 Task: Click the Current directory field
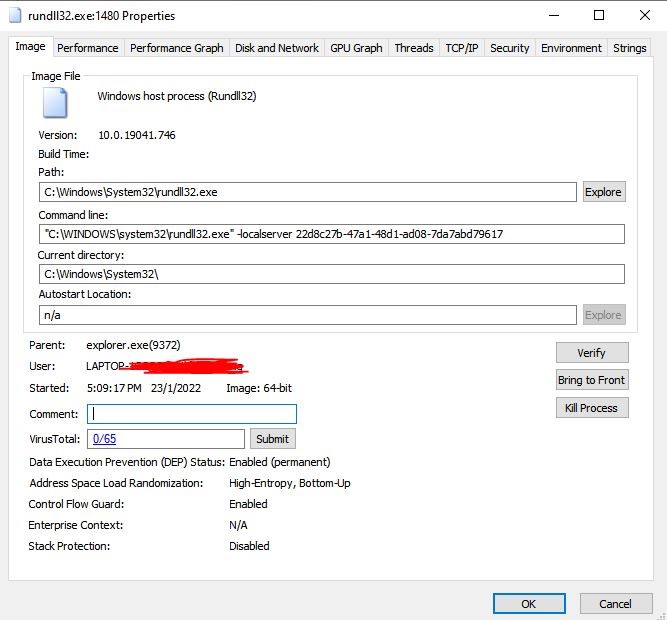[332, 274]
